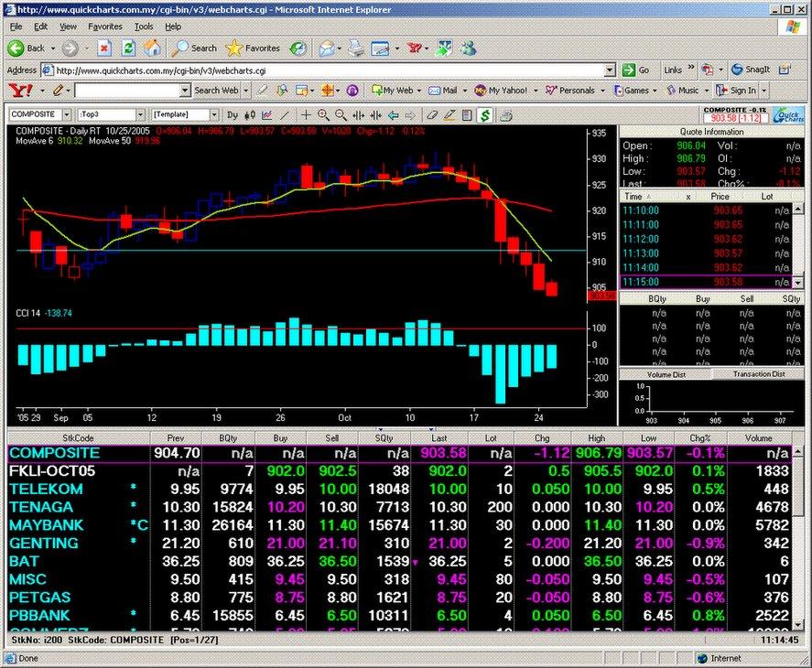Click the browser Back arrow button
Screen dimensions: 812x668
[16, 48]
